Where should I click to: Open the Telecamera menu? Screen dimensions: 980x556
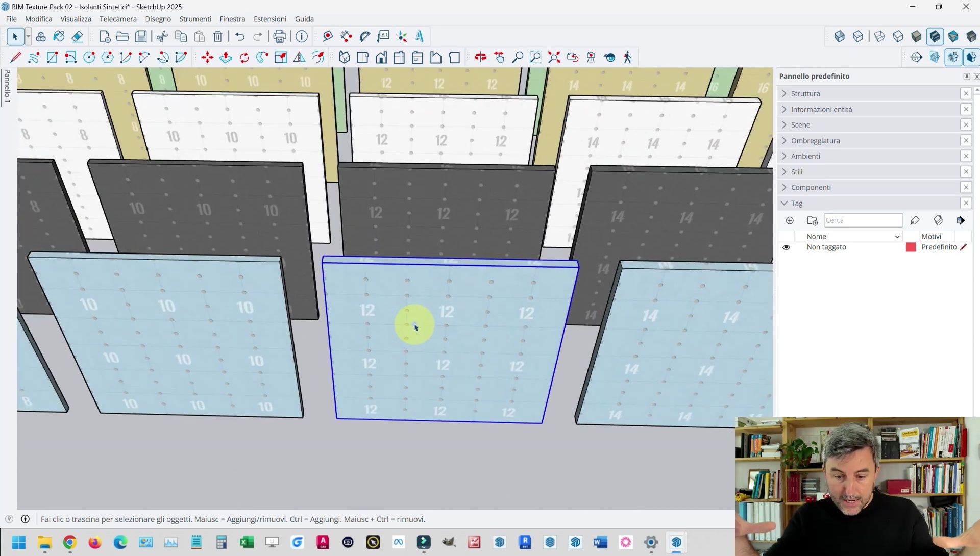(x=118, y=19)
